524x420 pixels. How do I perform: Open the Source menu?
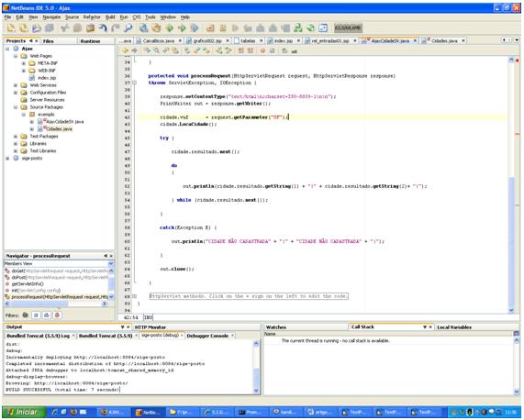coord(72,17)
